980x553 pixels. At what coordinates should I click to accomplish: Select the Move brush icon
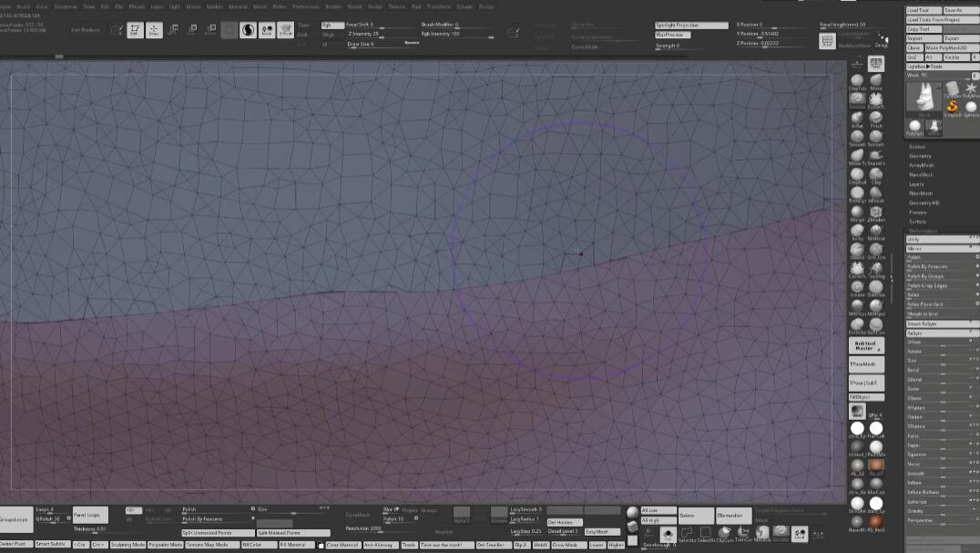tap(875, 82)
